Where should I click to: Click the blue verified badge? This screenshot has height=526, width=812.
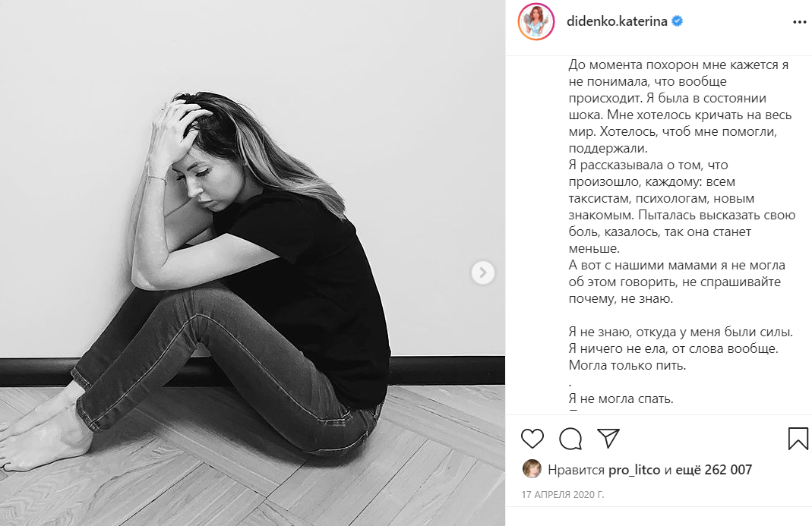677,21
